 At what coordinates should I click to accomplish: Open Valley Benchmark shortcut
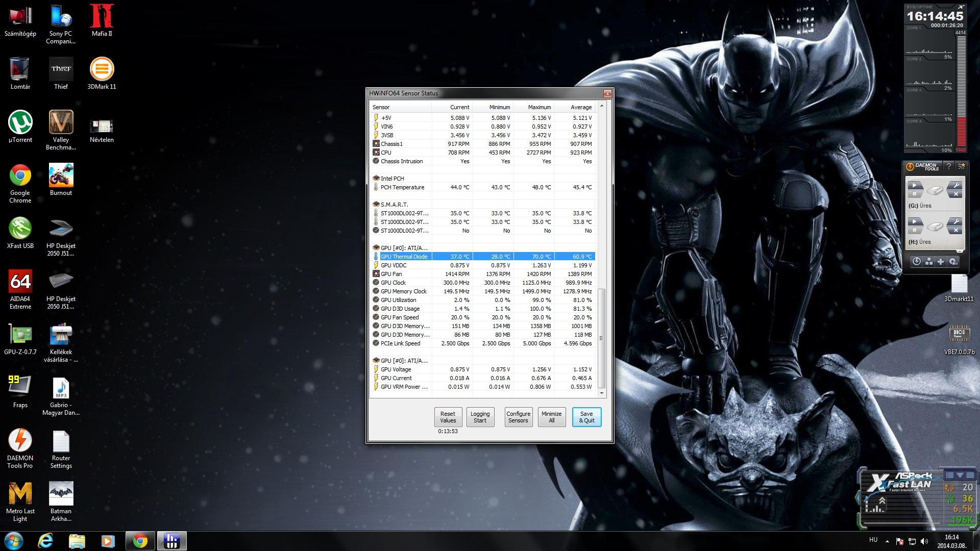click(x=61, y=130)
